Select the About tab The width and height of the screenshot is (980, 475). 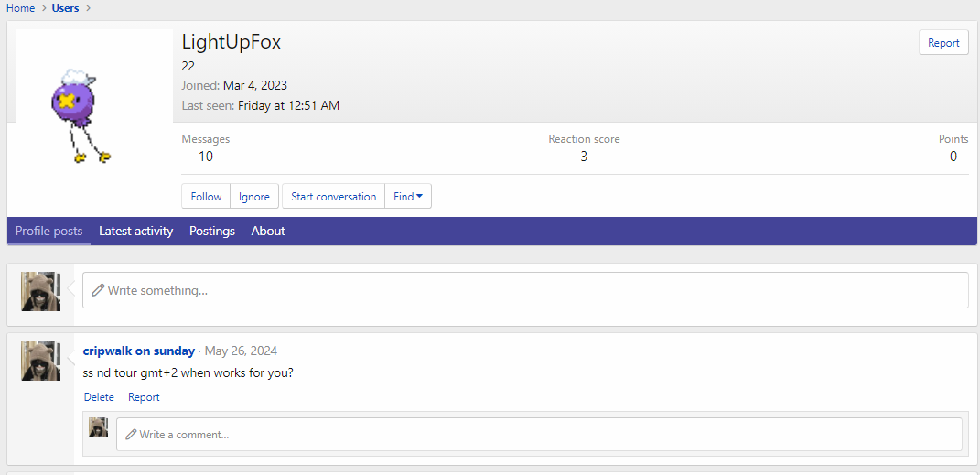coord(268,231)
